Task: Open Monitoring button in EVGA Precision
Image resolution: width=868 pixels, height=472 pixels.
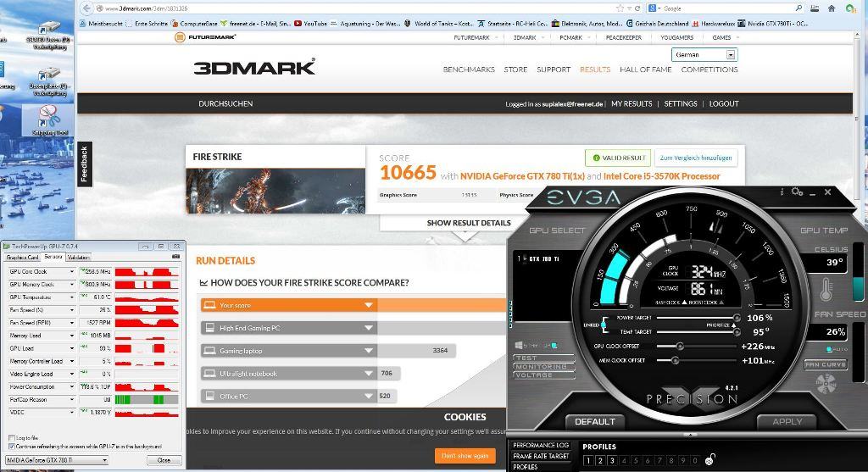Action: (542, 366)
